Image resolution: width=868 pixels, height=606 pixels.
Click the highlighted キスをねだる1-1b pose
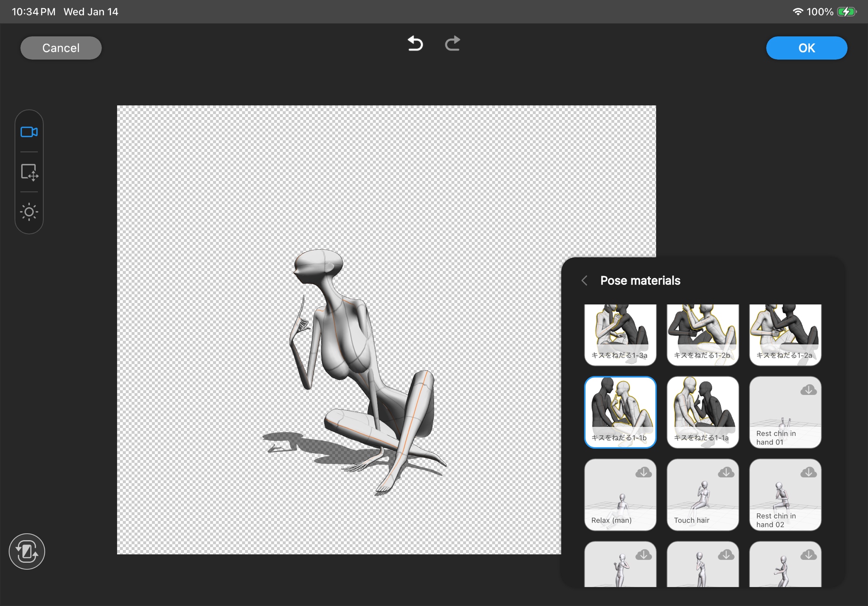[620, 412]
